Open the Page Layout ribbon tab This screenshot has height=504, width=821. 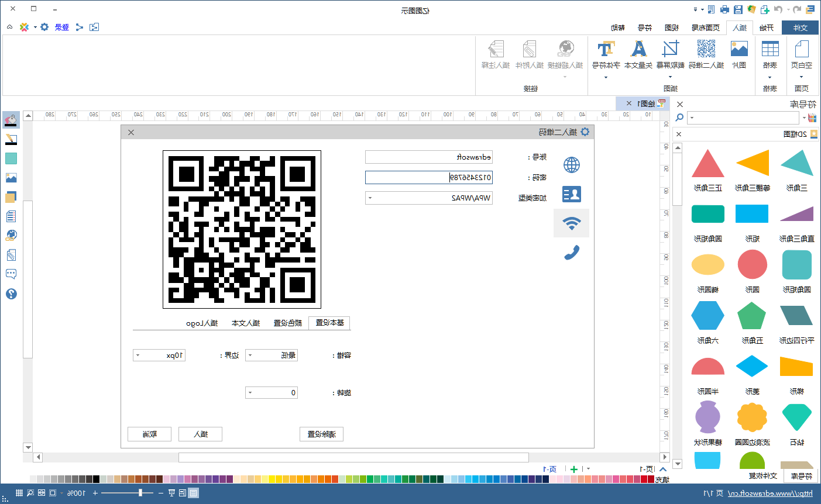click(x=706, y=27)
